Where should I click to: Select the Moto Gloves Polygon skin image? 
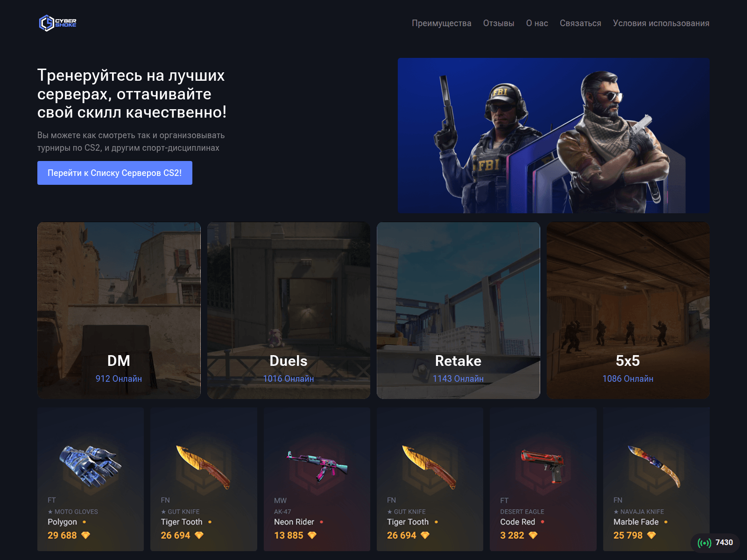[91, 466]
